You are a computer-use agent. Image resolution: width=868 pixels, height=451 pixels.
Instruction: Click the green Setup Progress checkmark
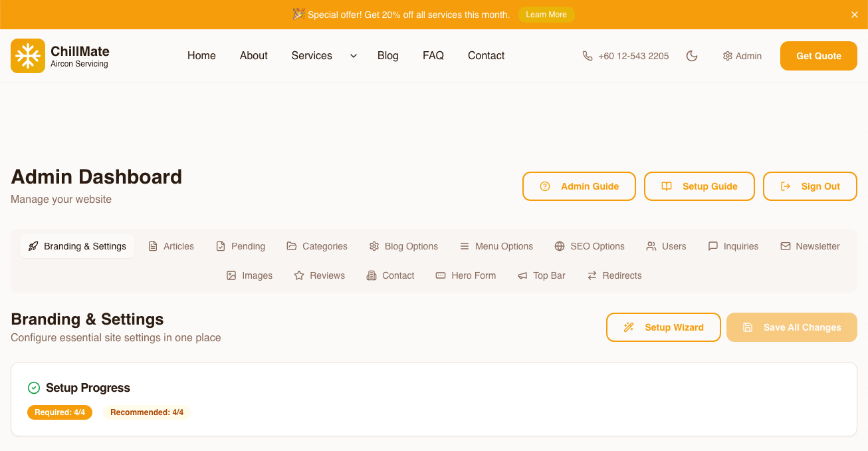click(x=33, y=387)
